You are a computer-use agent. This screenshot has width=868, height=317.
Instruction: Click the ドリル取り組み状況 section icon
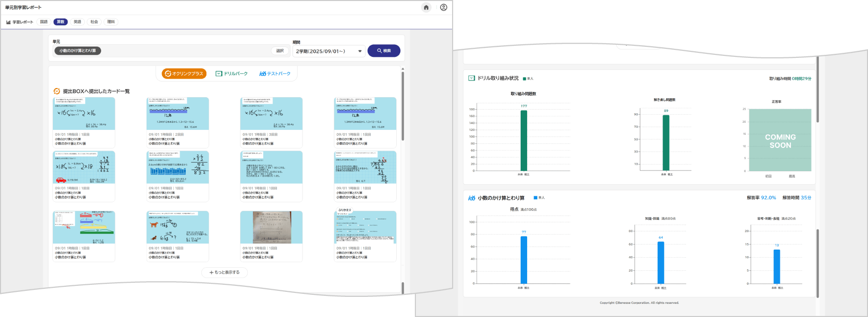click(x=471, y=78)
